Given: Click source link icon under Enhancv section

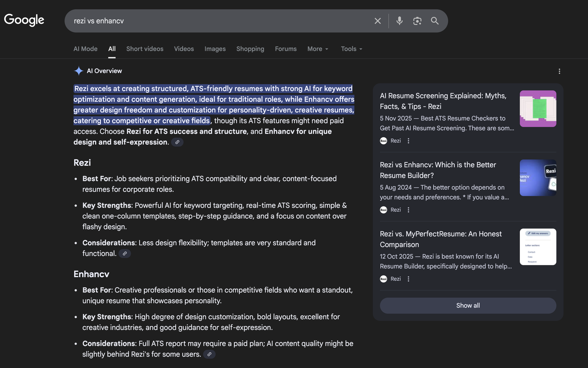Looking at the screenshot, I should (209, 354).
